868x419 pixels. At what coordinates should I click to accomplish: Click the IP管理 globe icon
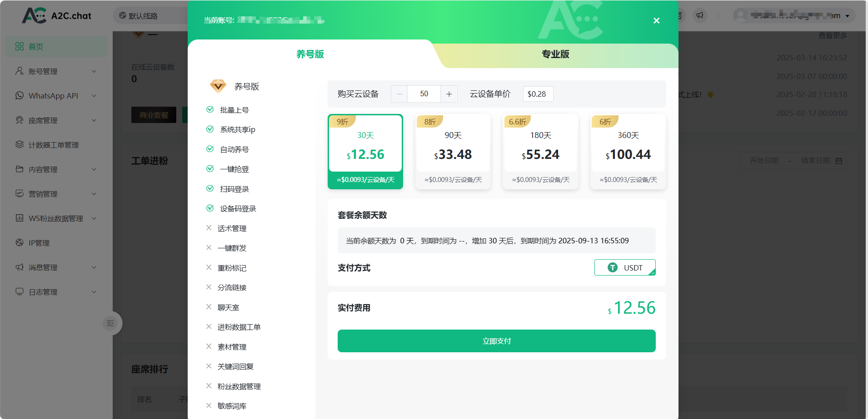pos(20,243)
